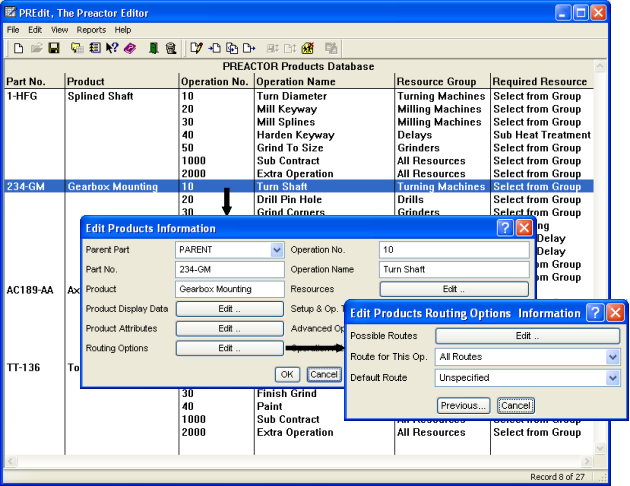Click the horizontal scrollbar right arrow
This screenshot has width=630, height=486.
(587, 461)
